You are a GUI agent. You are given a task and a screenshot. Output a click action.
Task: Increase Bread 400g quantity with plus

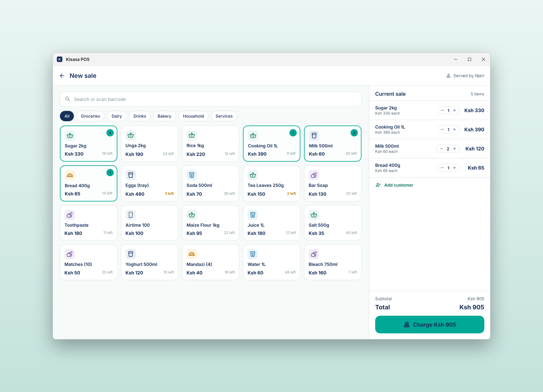pos(454,168)
